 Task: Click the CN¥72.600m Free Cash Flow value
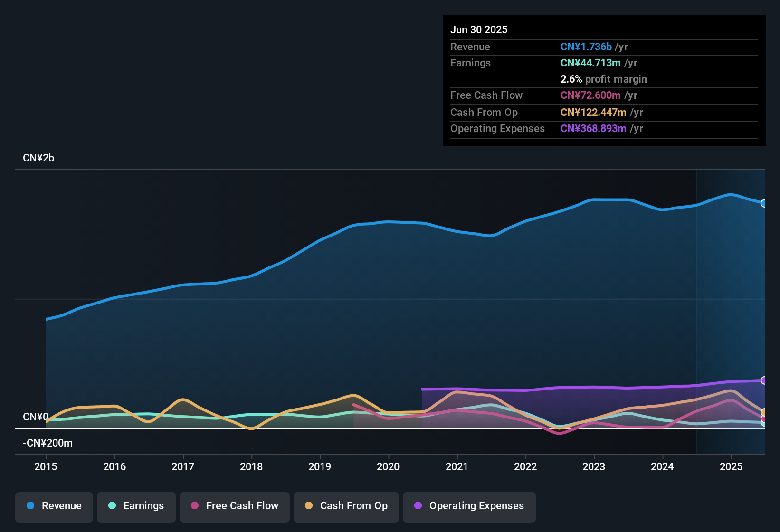[x=591, y=95]
